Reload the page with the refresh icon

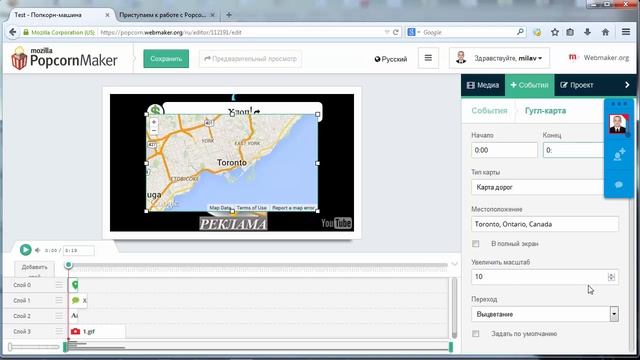[x=396, y=32]
